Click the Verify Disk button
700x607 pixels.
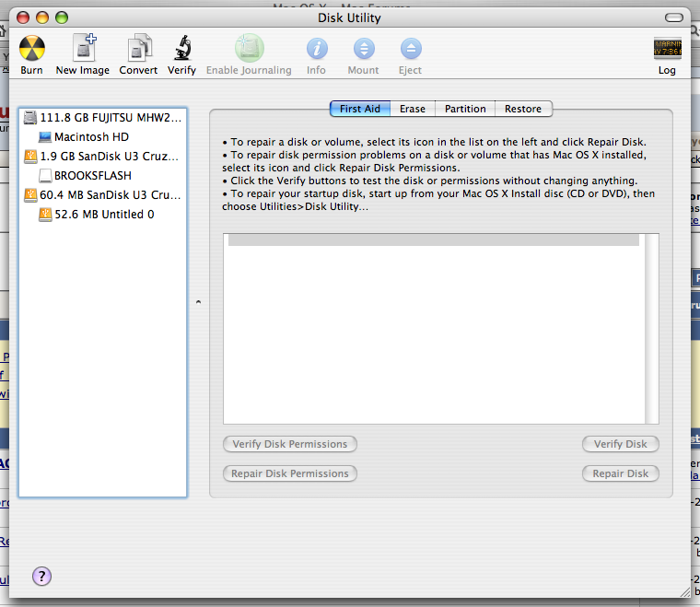[621, 444]
